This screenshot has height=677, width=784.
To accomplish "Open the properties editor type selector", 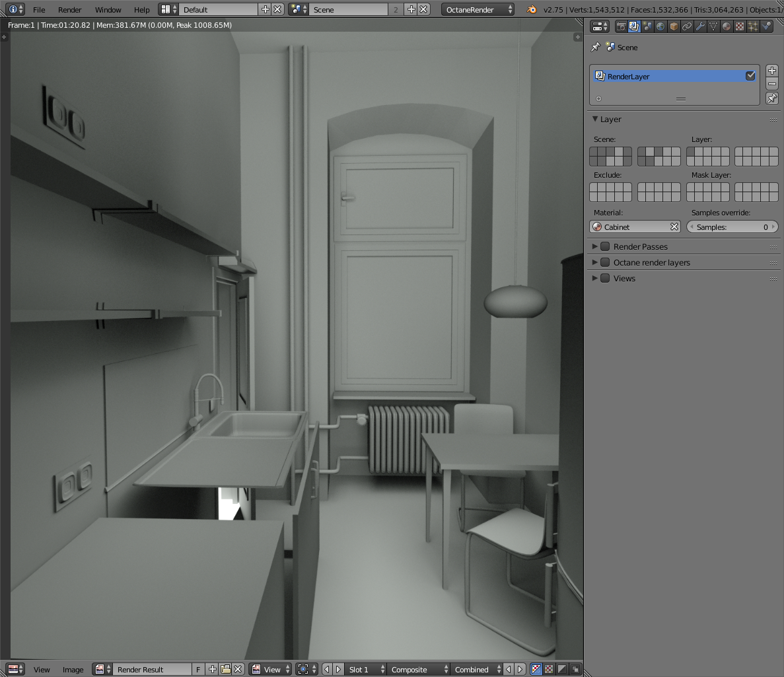I will point(600,26).
